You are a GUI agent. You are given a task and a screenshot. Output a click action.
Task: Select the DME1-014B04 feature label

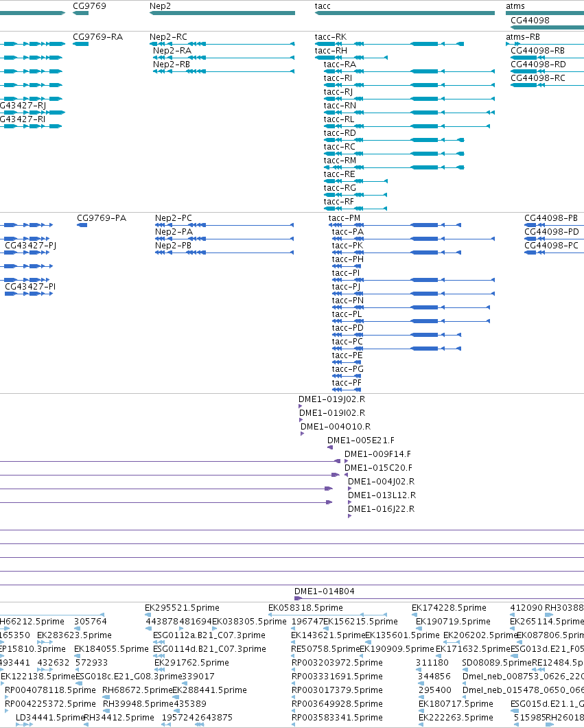(325, 591)
